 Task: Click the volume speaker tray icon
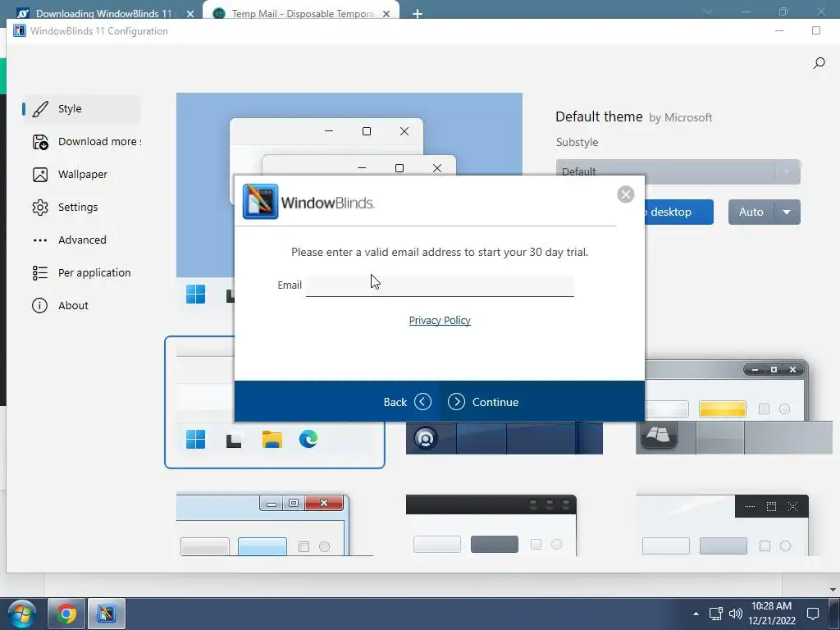click(x=736, y=614)
